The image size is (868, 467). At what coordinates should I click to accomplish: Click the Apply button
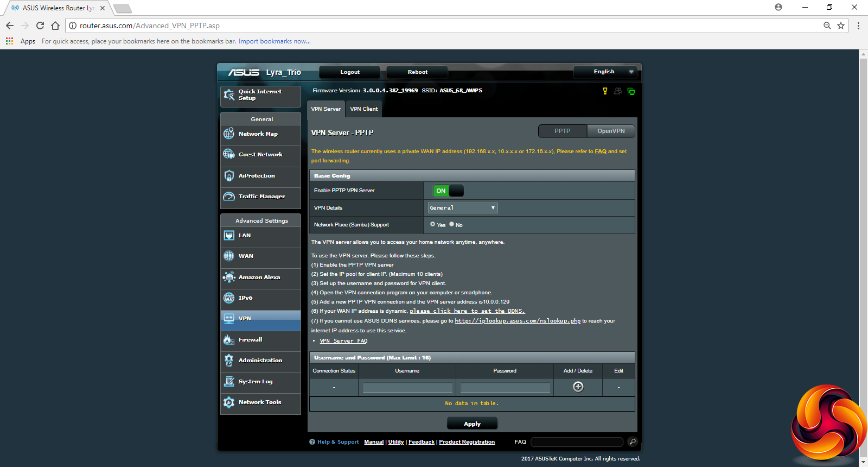click(x=472, y=424)
